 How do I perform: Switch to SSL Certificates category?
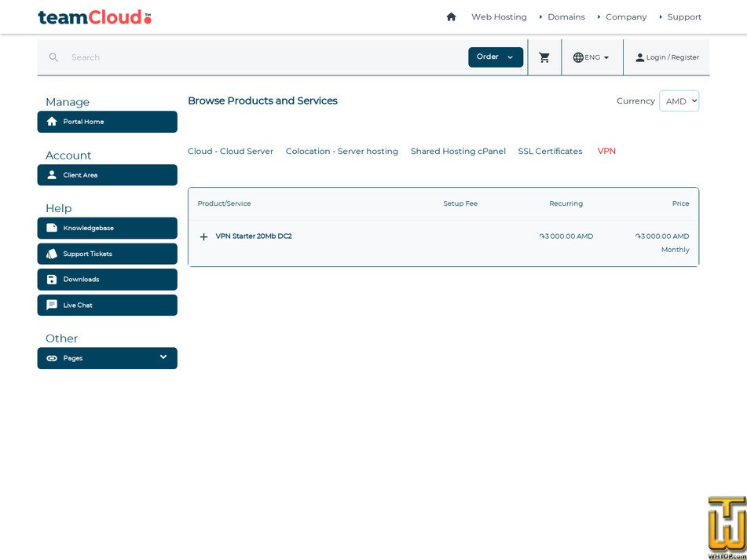pos(551,151)
